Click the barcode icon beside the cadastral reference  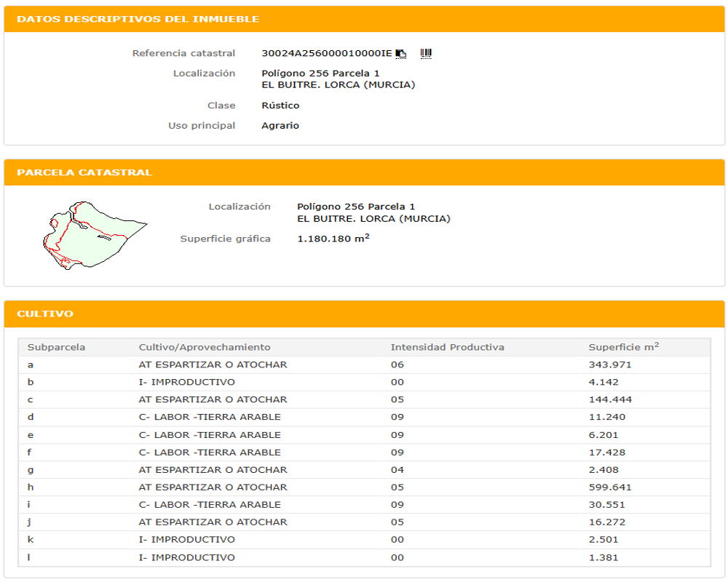(x=426, y=53)
